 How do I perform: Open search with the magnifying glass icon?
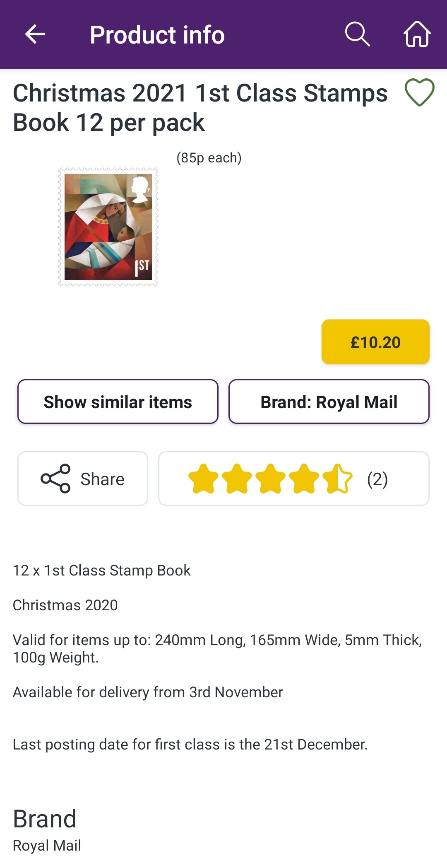[x=357, y=34]
